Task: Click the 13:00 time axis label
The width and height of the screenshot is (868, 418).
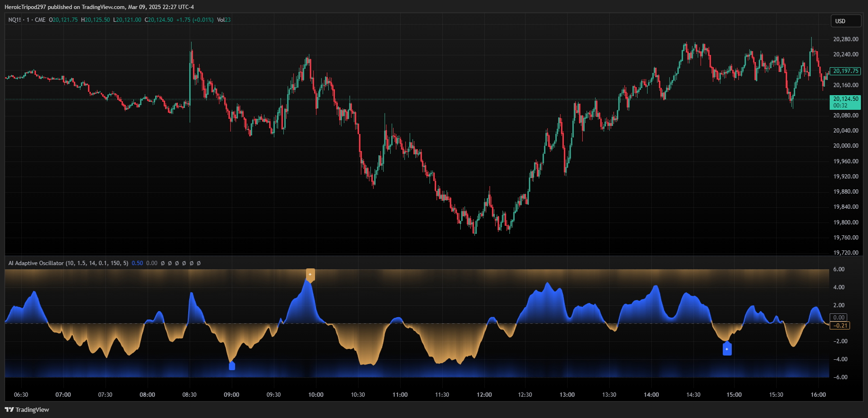Action: coord(567,395)
